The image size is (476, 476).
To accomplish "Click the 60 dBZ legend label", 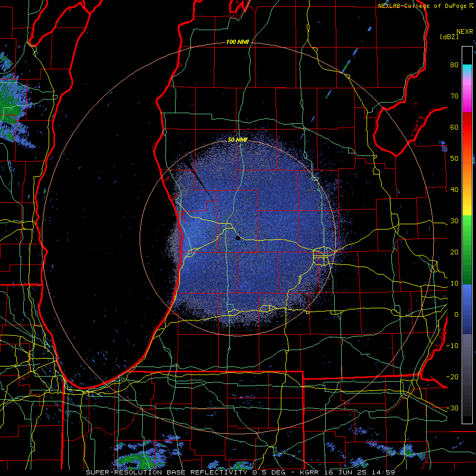I will [454, 127].
